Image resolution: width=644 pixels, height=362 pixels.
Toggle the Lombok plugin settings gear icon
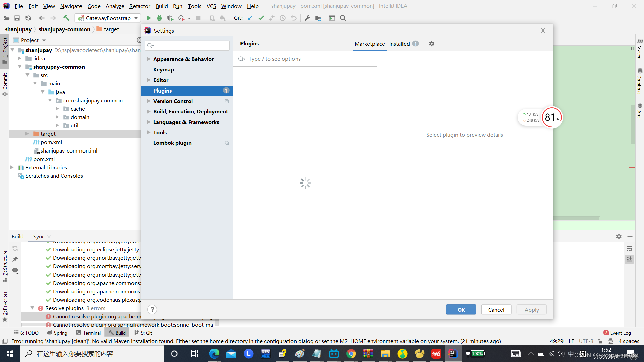click(227, 143)
